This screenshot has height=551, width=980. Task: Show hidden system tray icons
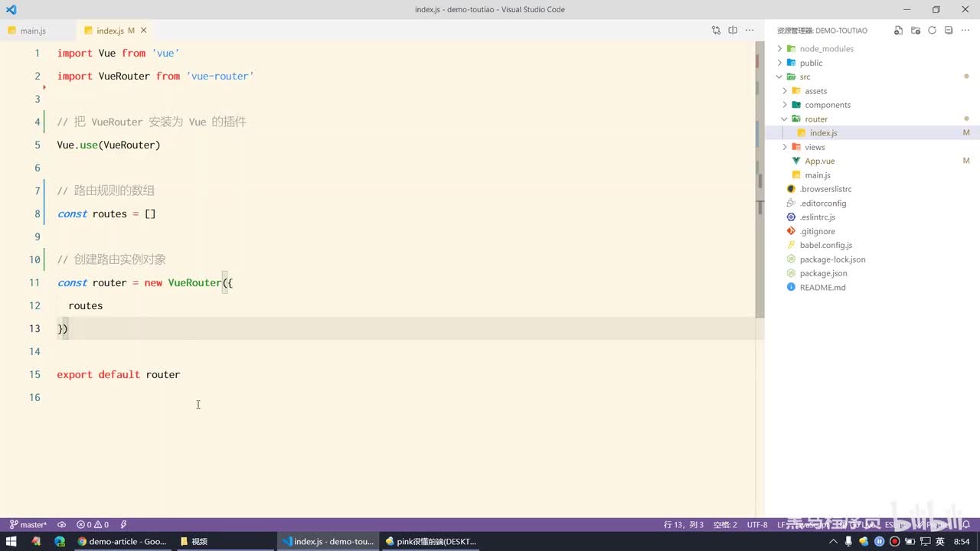[x=835, y=541]
